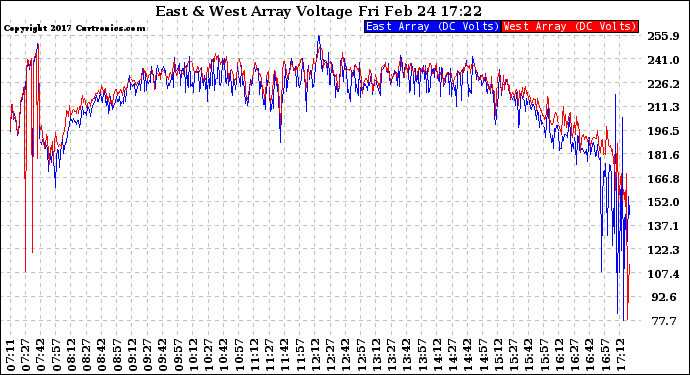Click the 13:42 time axis label

pyautogui.click(x=406, y=355)
